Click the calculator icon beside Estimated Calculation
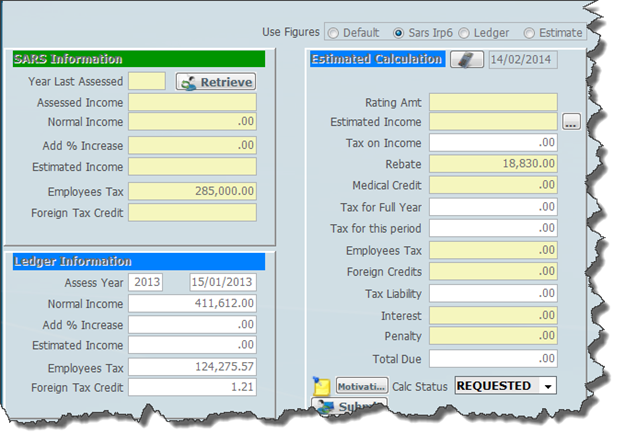 tap(465, 59)
